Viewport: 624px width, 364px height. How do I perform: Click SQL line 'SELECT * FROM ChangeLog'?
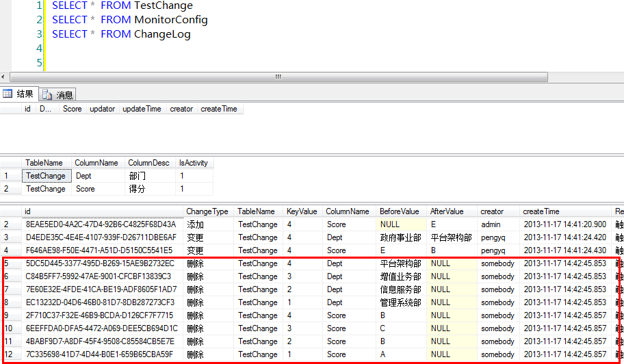[x=121, y=34]
